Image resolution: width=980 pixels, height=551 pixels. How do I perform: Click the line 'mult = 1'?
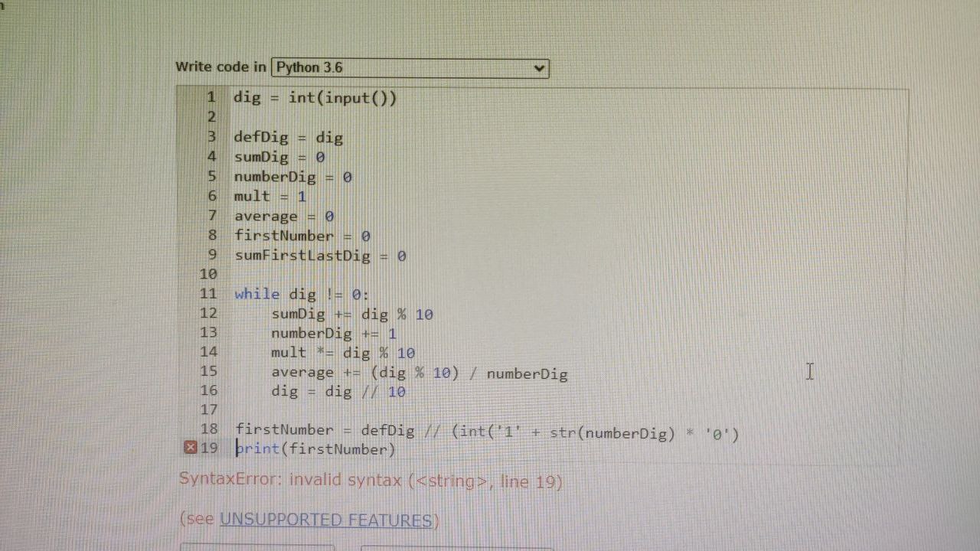(269, 196)
